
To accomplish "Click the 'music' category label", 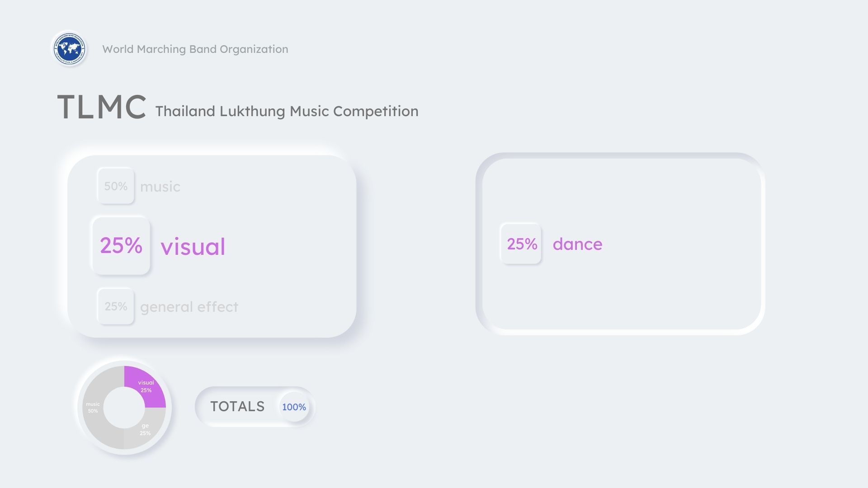I will coord(160,186).
